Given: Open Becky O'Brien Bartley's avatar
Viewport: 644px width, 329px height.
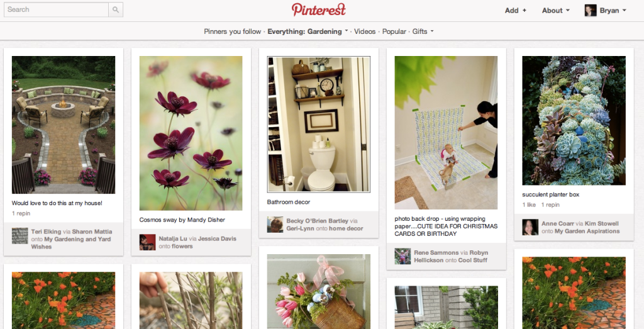Looking at the screenshot, I should pyautogui.click(x=275, y=225).
